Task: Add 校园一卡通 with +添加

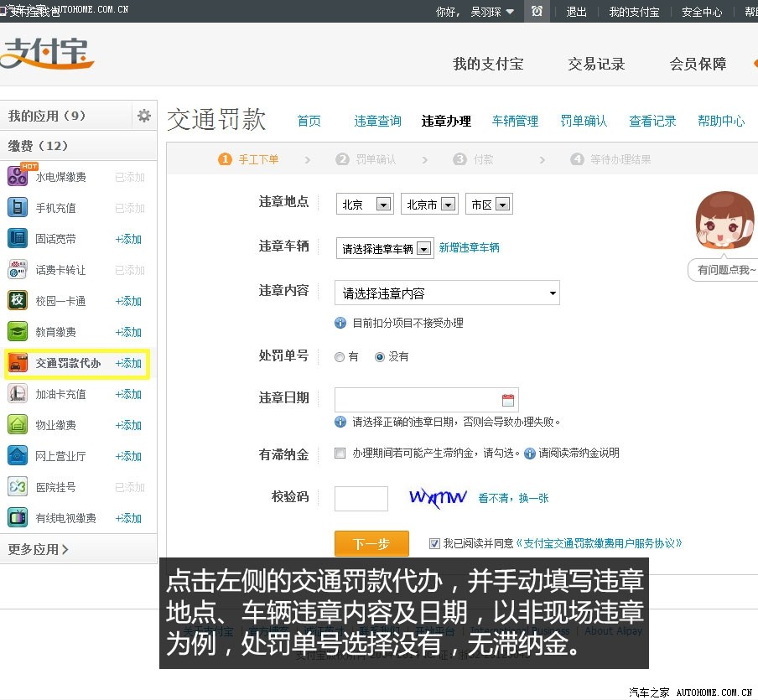Action: (128, 301)
